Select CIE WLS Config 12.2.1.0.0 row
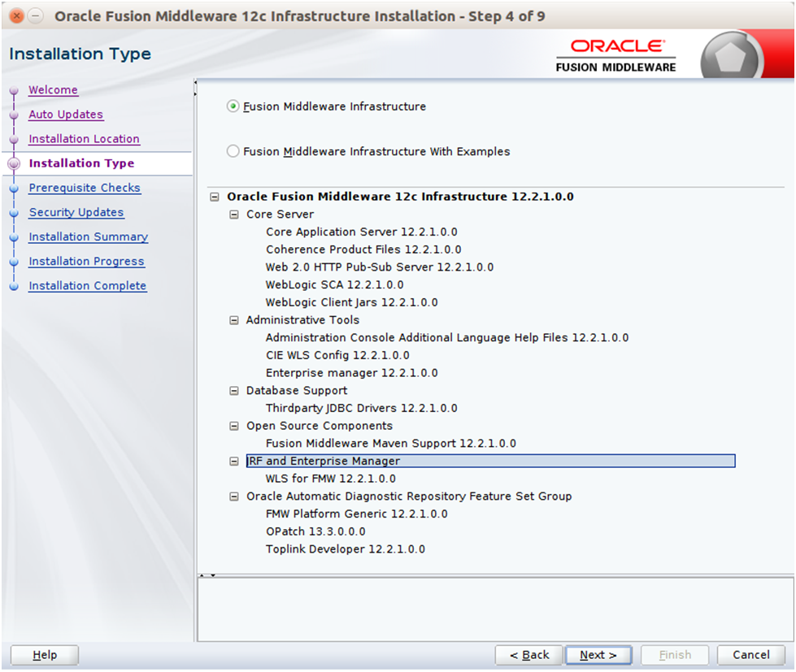The height and width of the screenshot is (672, 796). [337, 356]
